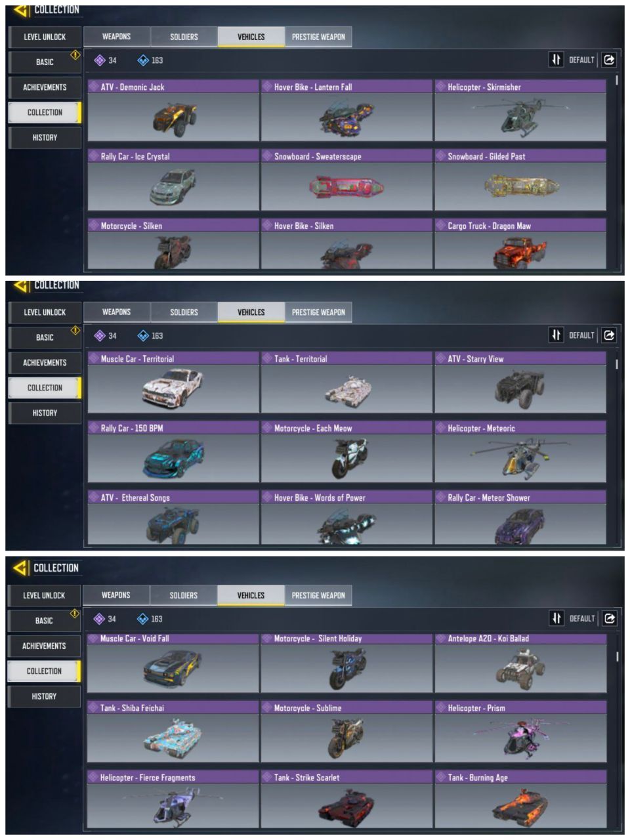Open DEFAULT sort option in middle panel
Image resolution: width=630 pixels, height=840 pixels.
[581, 335]
